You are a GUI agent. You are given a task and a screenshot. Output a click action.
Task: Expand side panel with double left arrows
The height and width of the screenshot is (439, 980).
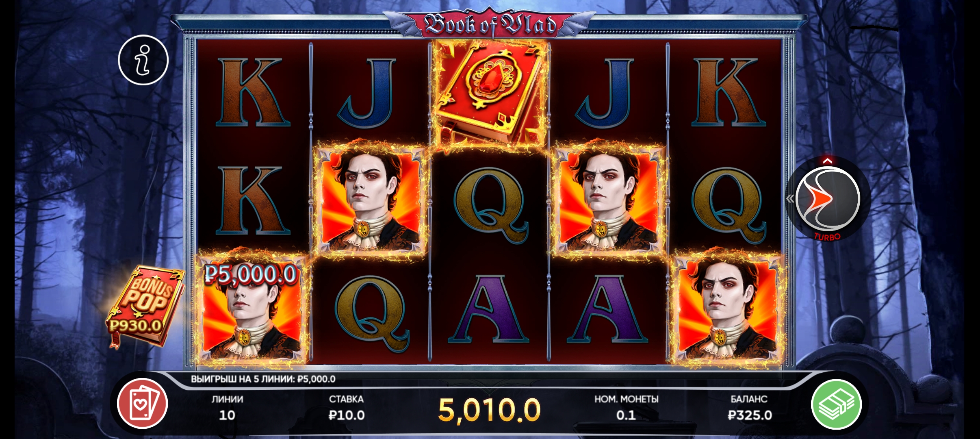pyautogui.click(x=790, y=199)
